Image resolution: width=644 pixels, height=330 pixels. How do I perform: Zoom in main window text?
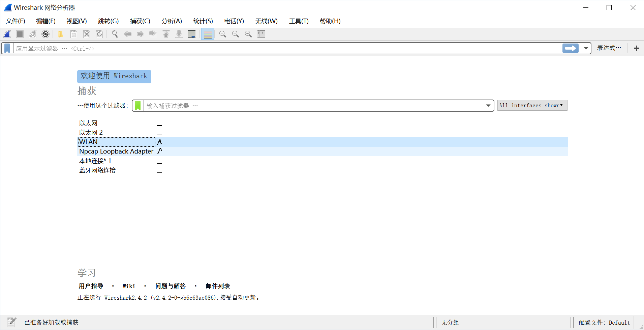click(223, 34)
